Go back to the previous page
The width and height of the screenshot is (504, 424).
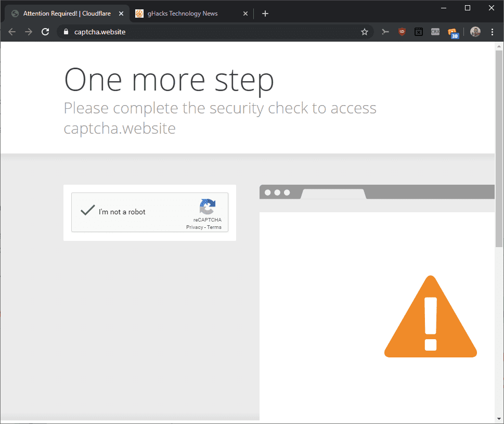[12, 32]
